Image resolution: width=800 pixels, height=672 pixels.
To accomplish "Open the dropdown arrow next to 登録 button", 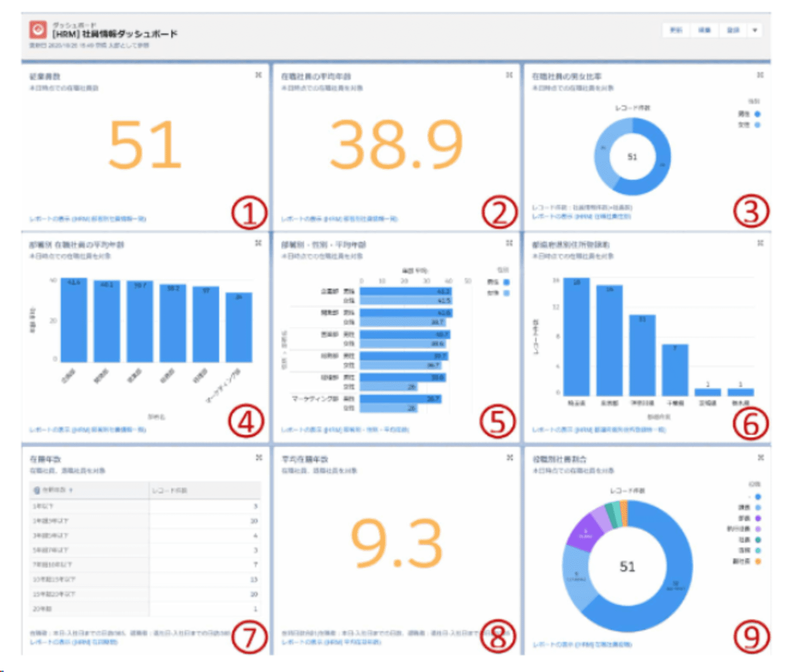I will 754,30.
